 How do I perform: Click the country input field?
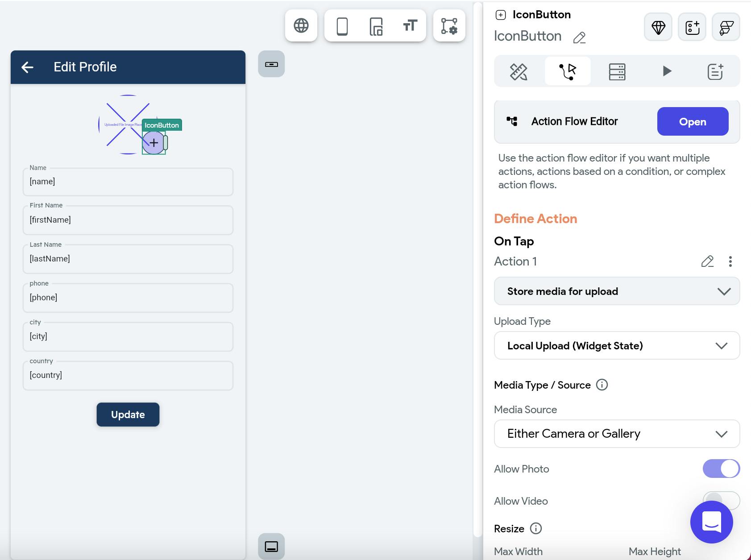tap(128, 375)
